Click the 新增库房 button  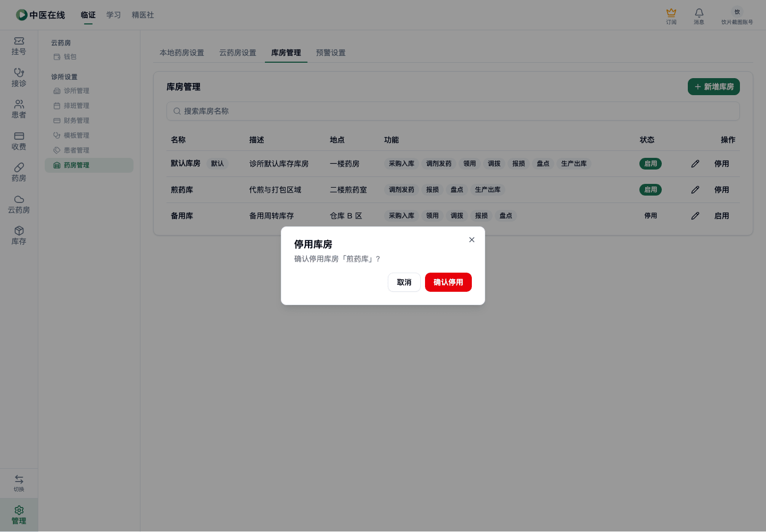714,87
